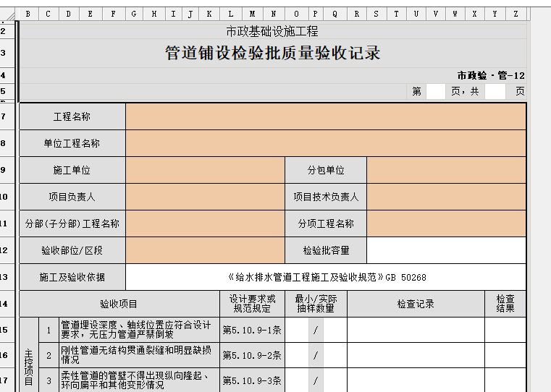
Task: Select the 项目技术负责人 input cell
Action: [x=446, y=197]
